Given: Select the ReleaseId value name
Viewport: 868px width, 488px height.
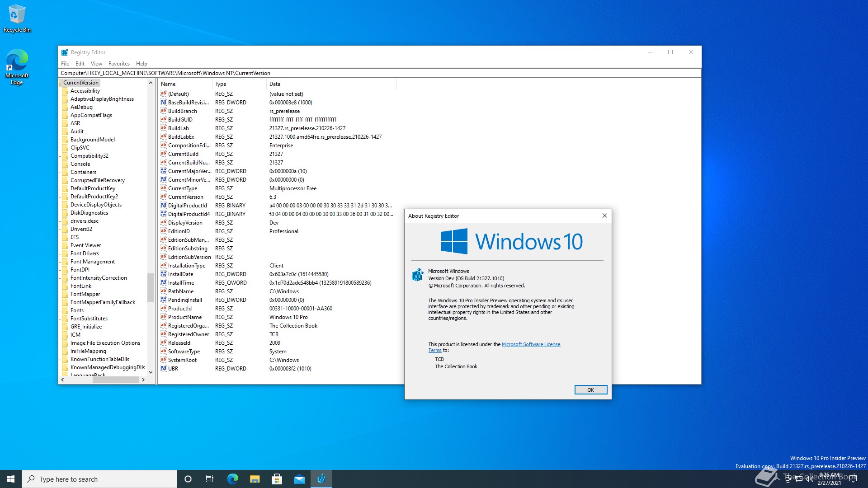Looking at the screenshot, I should point(179,343).
